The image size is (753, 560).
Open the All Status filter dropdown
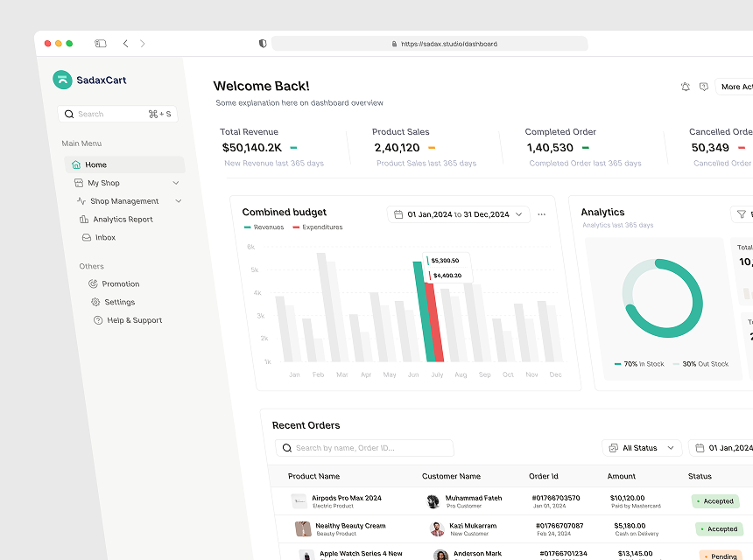click(x=642, y=448)
